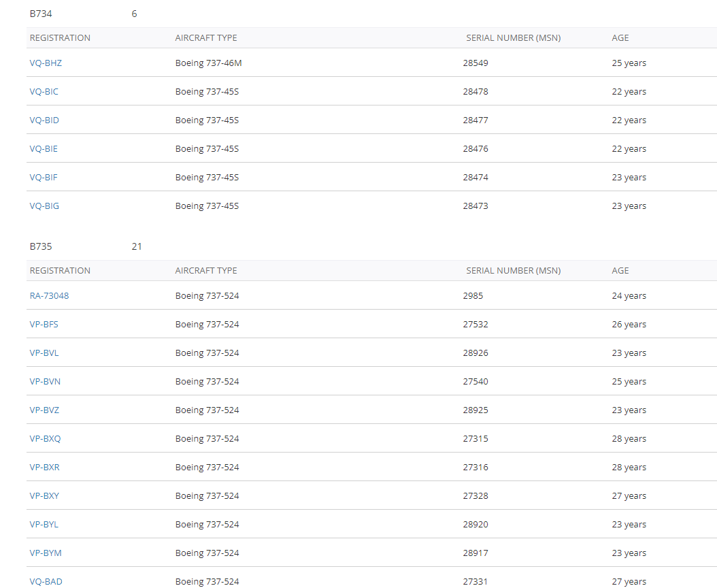Screen dimensions: 717x588
Task: Open the VP-BVZ registration link
Action: click(44, 410)
